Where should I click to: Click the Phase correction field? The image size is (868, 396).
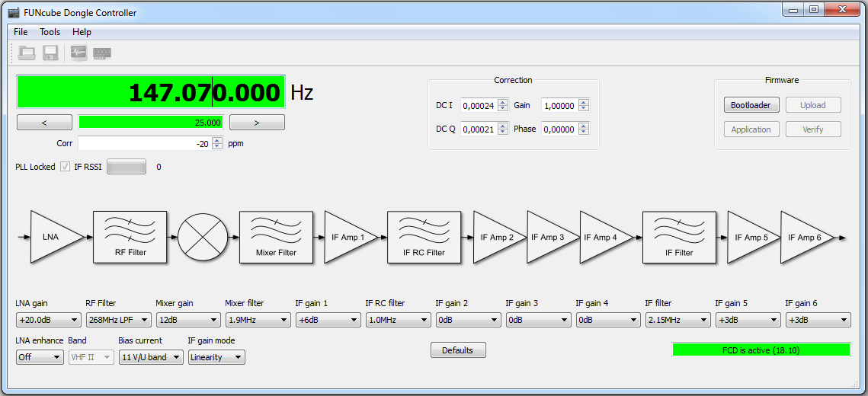coord(560,129)
